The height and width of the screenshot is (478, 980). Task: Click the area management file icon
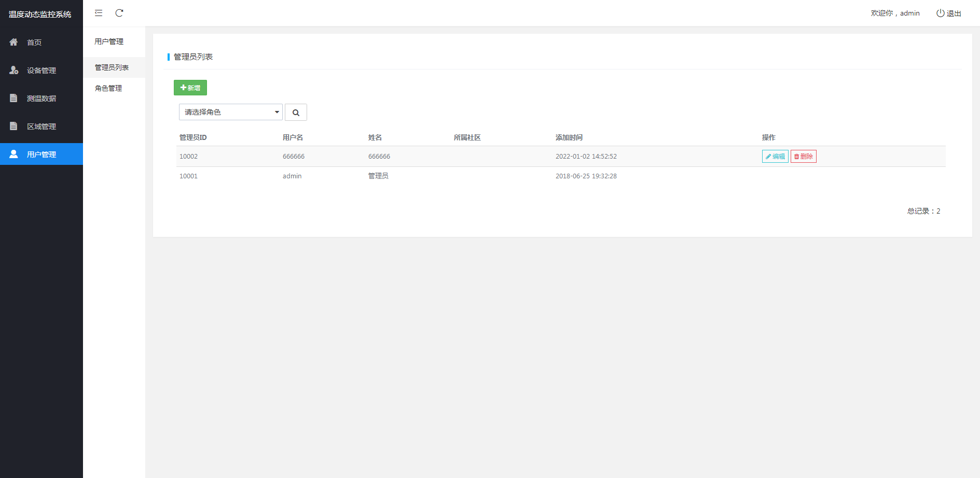(x=13, y=126)
